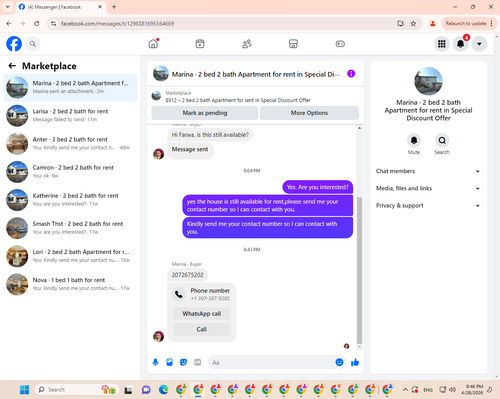500x399 pixels.
Task: Open the notifications bell with badge
Action: tap(461, 44)
